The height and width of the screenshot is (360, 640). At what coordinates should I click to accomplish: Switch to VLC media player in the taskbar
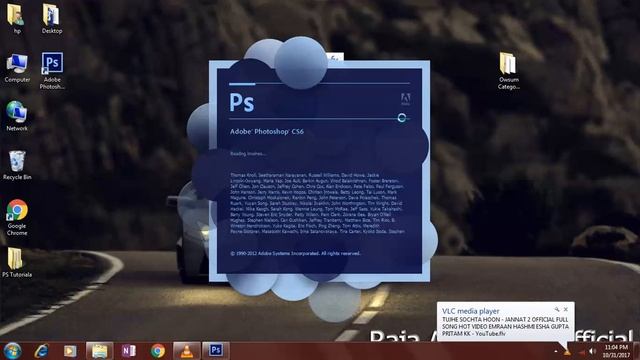187,351
